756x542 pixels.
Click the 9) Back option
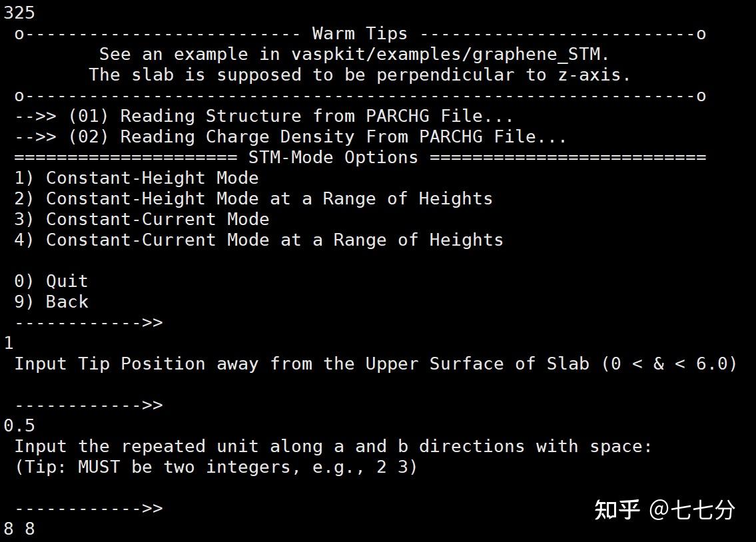(51, 302)
